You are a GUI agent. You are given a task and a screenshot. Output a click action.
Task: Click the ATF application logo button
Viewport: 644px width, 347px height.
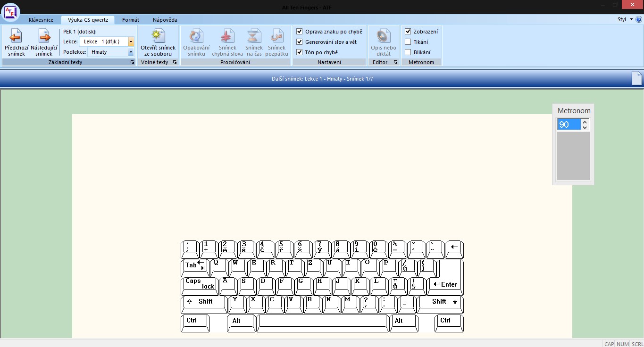[x=10, y=11]
